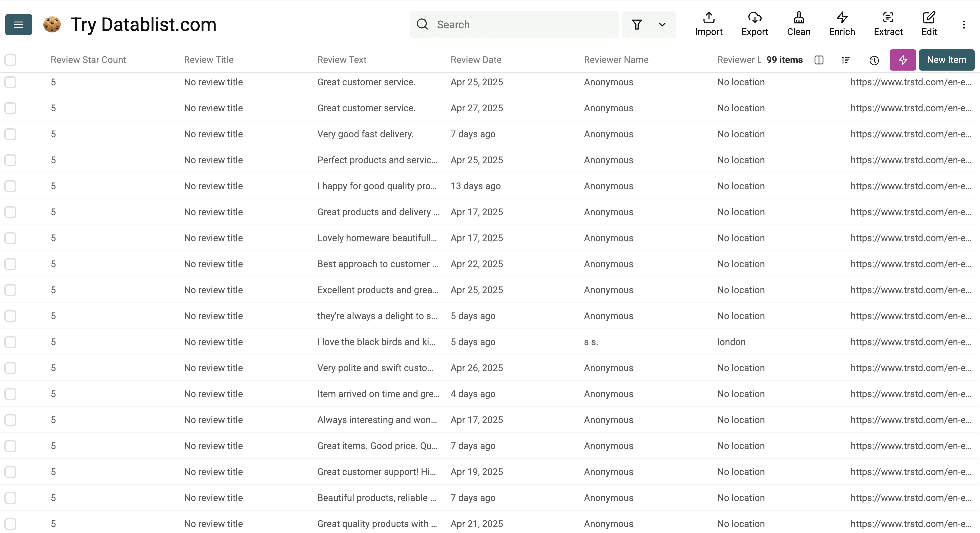
Task: Open the Edit tool
Action: [929, 24]
